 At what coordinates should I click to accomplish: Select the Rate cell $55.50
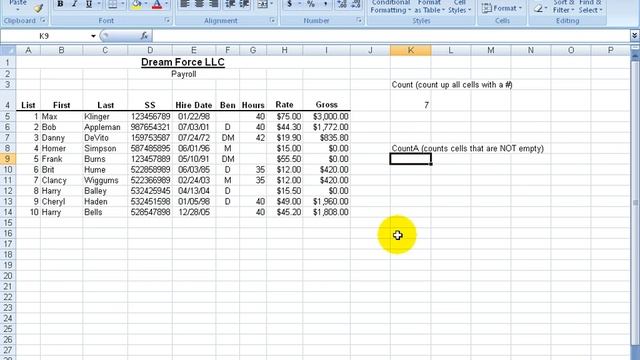(284, 159)
